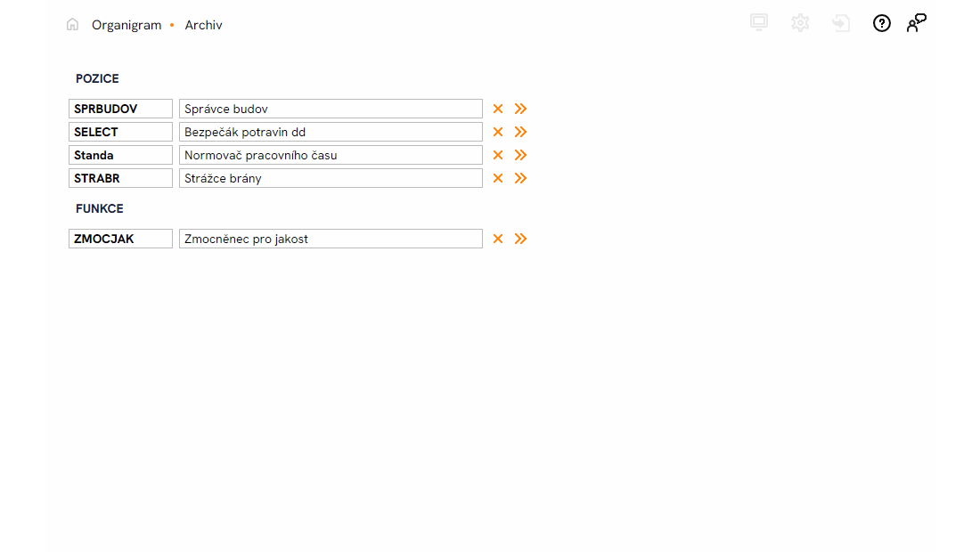
Task: Click the home icon in breadcrumb
Action: tap(72, 25)
